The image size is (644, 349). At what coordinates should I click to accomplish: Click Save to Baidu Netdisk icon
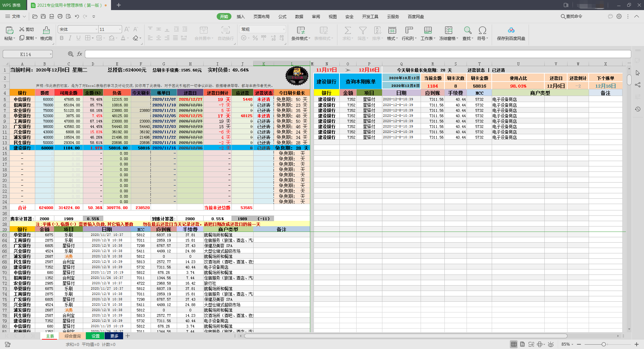511,31
